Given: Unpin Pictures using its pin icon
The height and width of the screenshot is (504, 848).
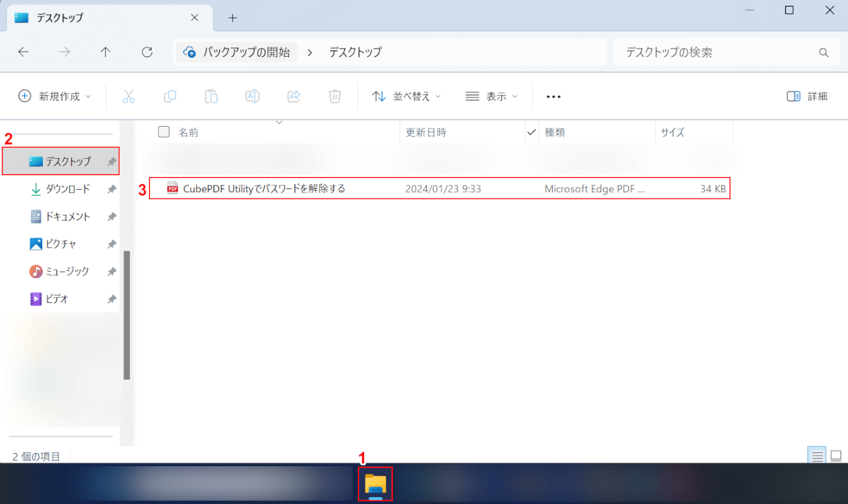Looking at the screenshot, I should tap(112, 244).
